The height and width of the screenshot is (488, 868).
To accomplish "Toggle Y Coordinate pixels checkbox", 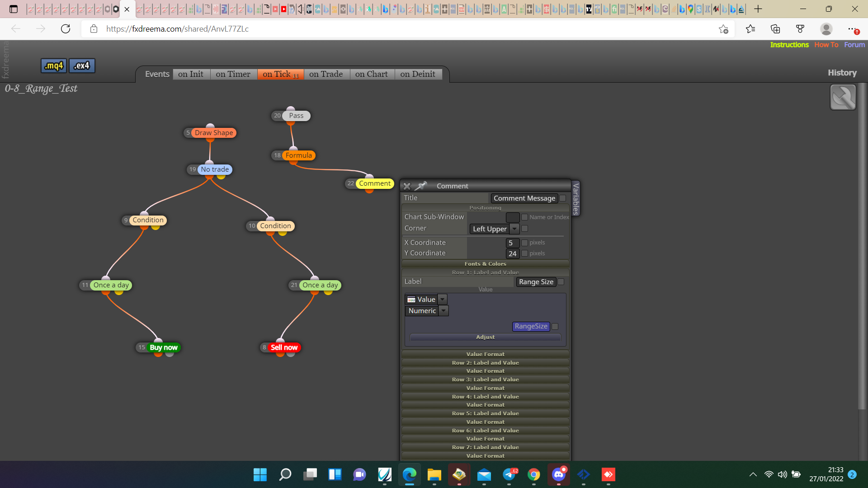I will coord(524,253).
